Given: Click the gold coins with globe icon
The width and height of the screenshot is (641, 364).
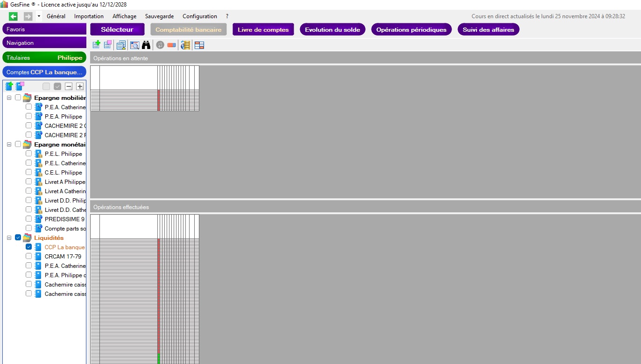Looking at the screenshot, I should pyautogui.click(x=185, y=45).
